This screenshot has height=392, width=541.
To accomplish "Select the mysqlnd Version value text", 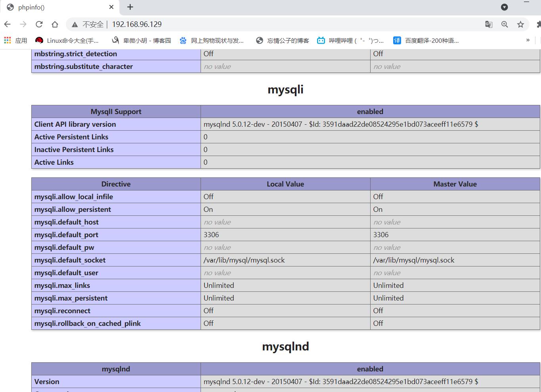I will 341,382.
